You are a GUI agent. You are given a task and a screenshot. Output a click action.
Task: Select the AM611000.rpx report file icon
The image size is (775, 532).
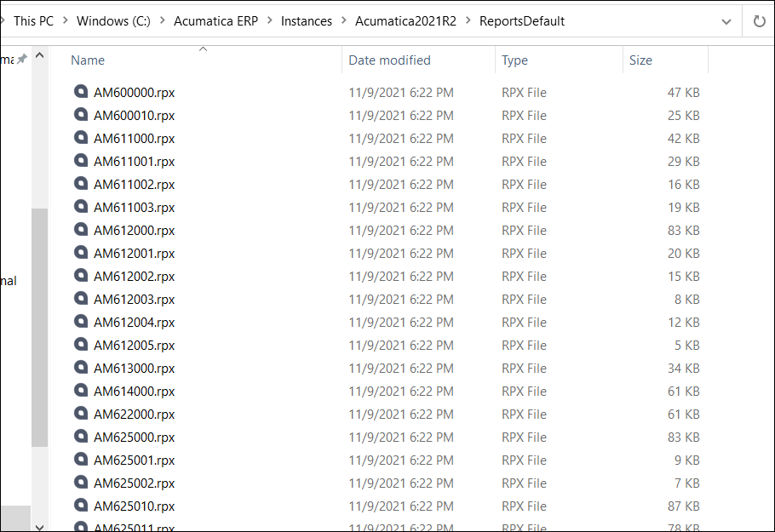coord(81,138)
